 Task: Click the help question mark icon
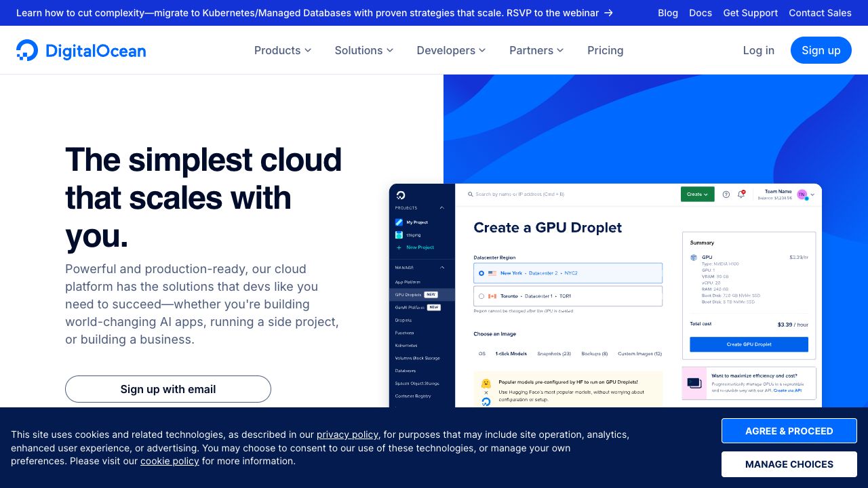pyautogui.click(x=726, y=195)
